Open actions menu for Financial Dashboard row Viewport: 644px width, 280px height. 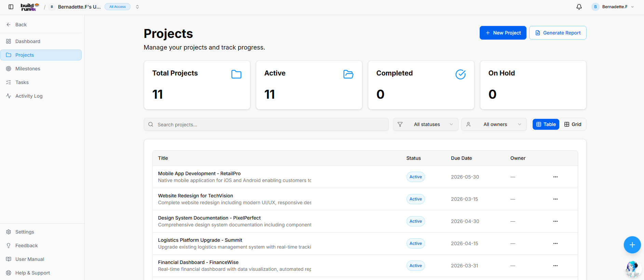pyautogui.click(x=556, y=266)
